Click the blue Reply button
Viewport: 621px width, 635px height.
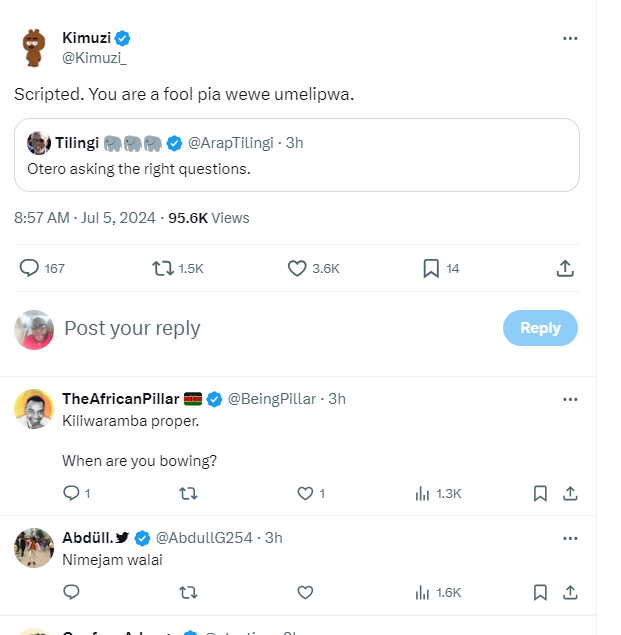click(540, 328)
